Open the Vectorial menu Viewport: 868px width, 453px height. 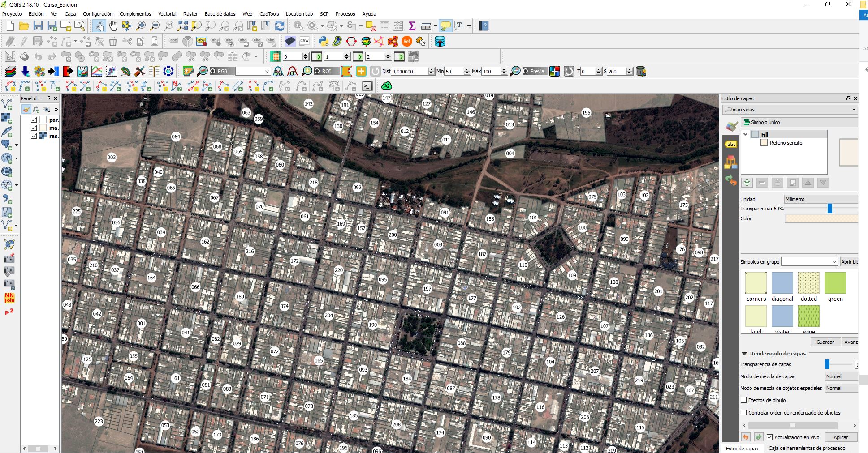pyautogui.click(x=167, y=14)
